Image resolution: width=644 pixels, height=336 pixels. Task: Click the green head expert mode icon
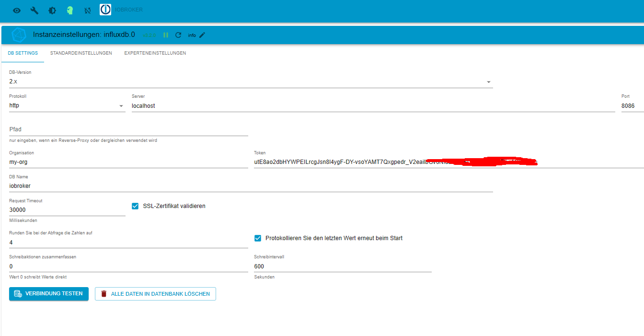[x=70, y=10]
